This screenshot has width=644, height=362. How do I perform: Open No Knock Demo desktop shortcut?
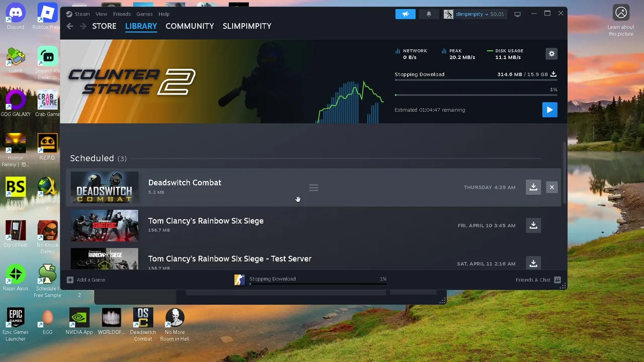(47, 237)
